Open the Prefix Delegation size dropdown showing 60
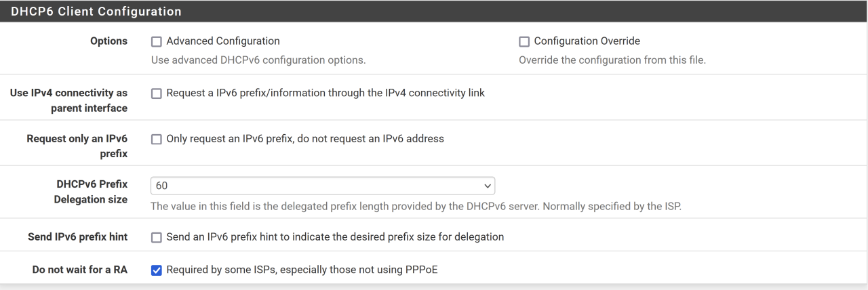 pos(322,186)
